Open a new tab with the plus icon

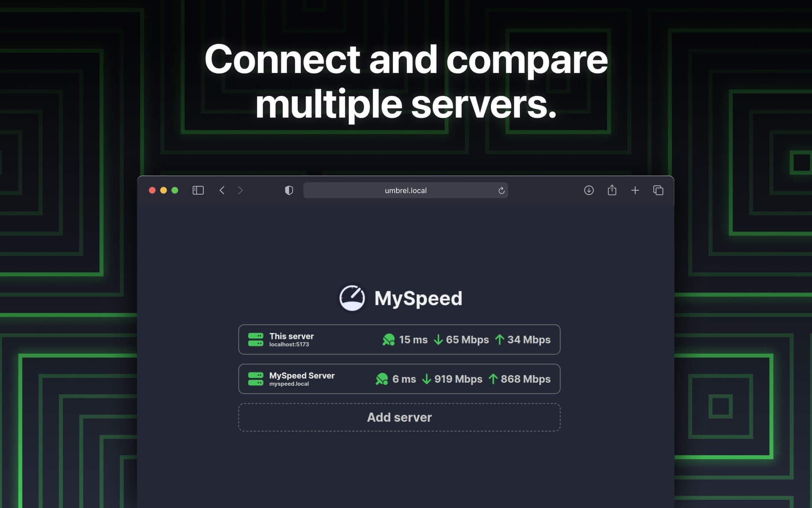[635, 190]
